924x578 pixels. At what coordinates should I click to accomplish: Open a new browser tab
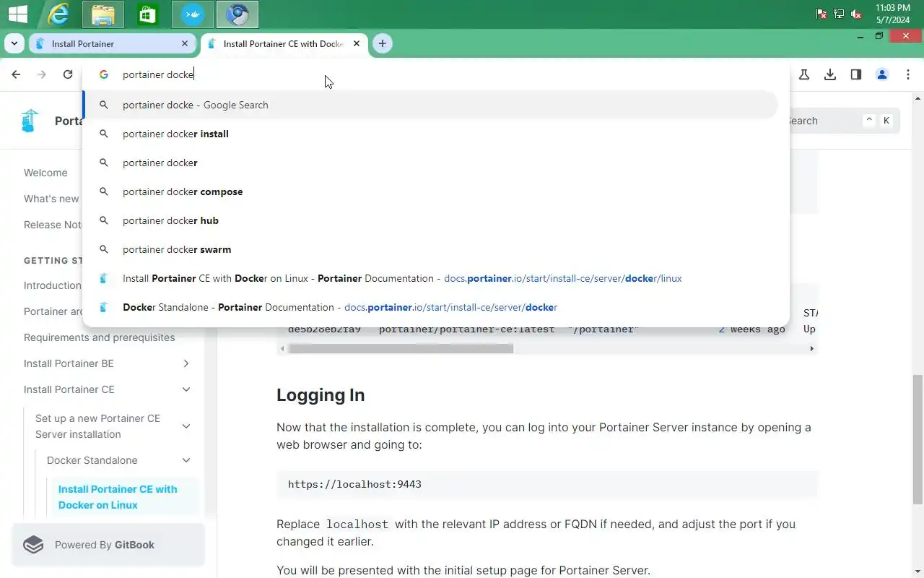pyautogui.click(x=383, y=43)
